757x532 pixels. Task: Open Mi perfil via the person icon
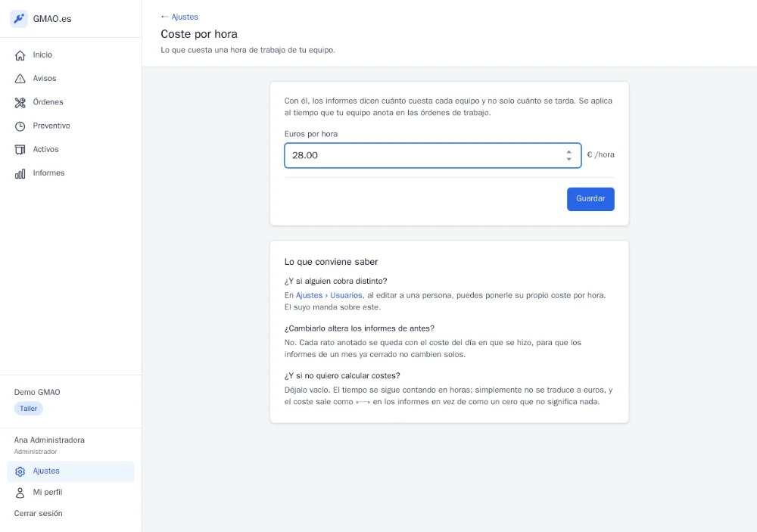click(x=20, y=493)
